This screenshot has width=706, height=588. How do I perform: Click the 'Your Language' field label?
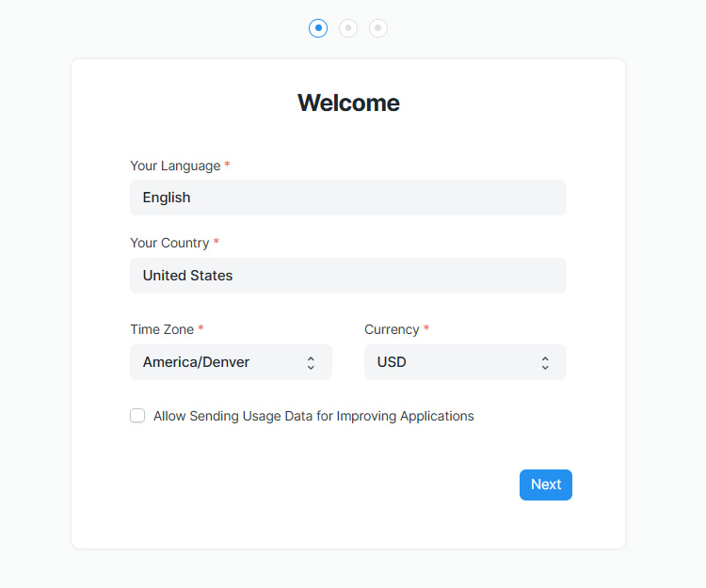[x=175, y=166]
